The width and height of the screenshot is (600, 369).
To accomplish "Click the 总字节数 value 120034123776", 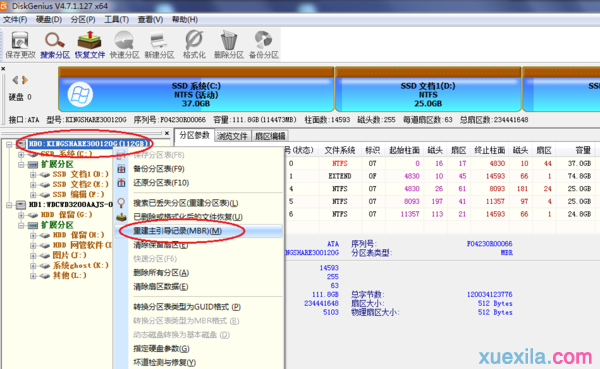I will click(x=489, y=294).
